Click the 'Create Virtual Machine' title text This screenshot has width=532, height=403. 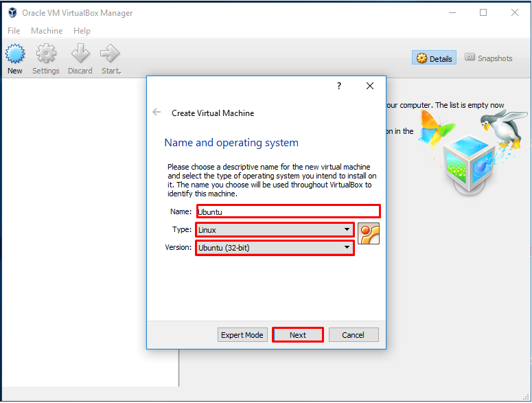point(213,113)
